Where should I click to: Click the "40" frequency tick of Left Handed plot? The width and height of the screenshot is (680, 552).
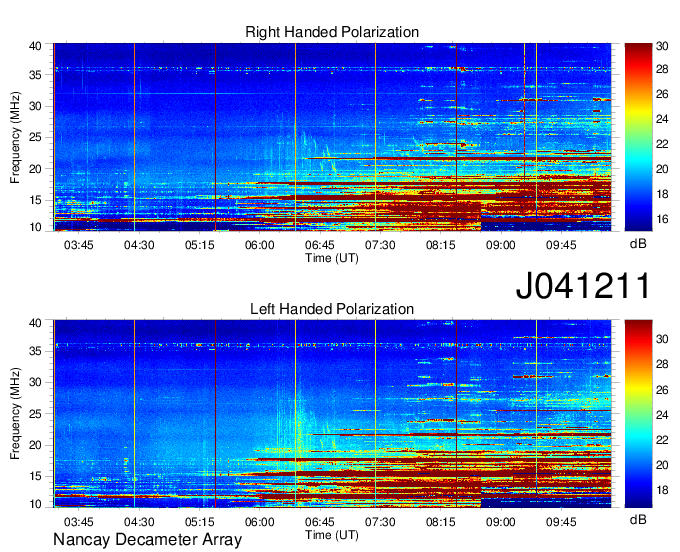tap(35, 323)
